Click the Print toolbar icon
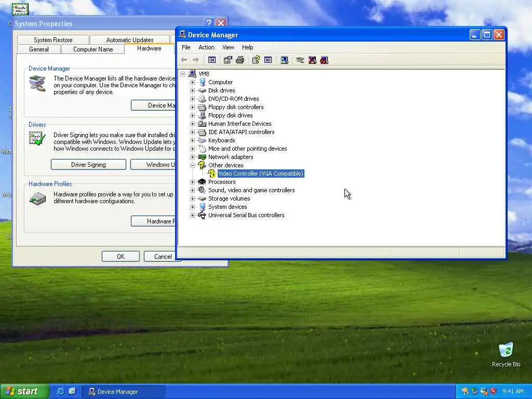532x399 pixels. tap(240, 60)
